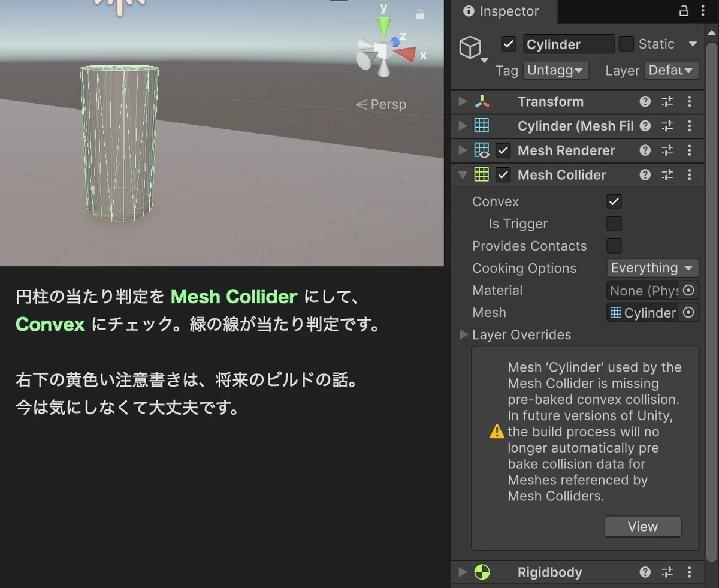Open Mesh Filter presets icon

pyautogui.click(x=667, y=126)
